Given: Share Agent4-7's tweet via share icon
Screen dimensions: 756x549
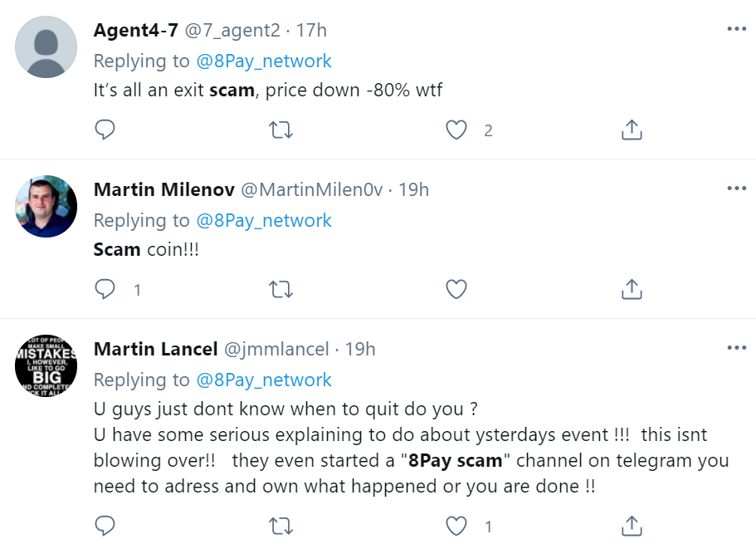Looking at the screenshot, I should coord(632,130).
